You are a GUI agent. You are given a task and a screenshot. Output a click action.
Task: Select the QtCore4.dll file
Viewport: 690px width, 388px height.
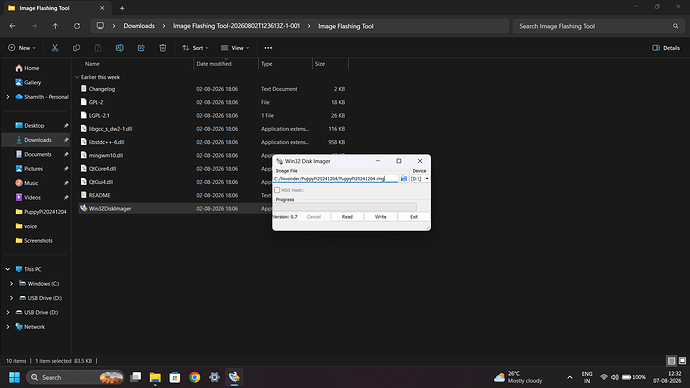click(x=103, y=168)
